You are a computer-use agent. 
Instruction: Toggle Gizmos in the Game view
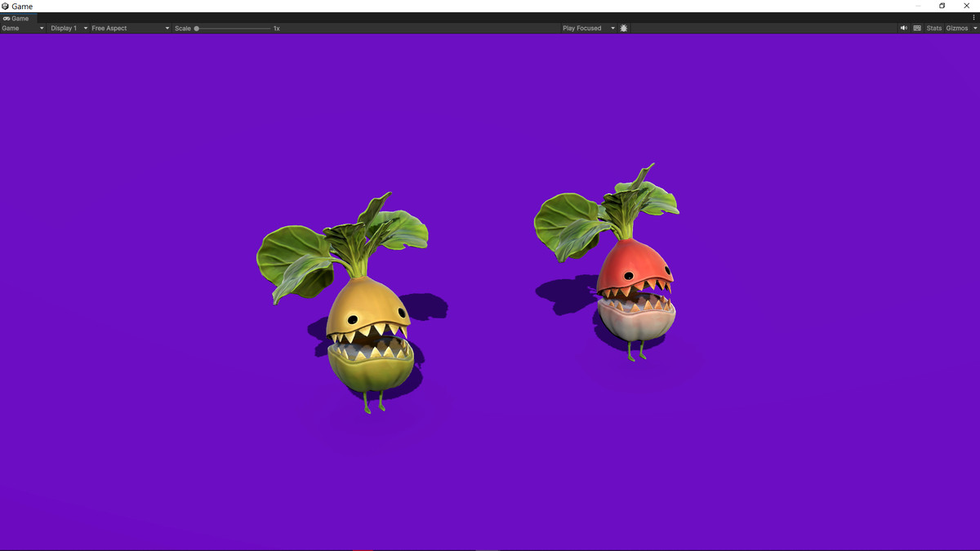955,29
